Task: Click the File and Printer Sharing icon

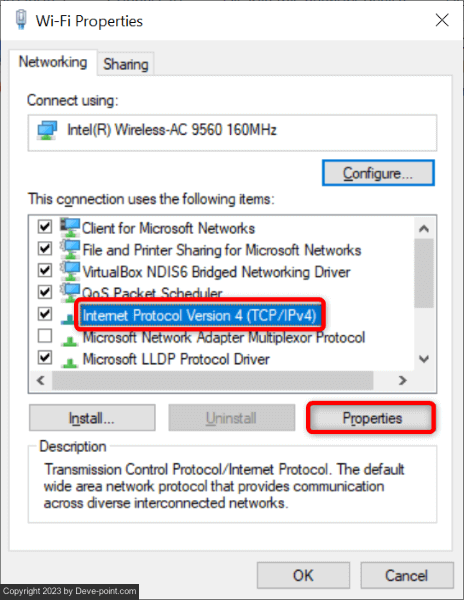Action: [x=70, y=249]
